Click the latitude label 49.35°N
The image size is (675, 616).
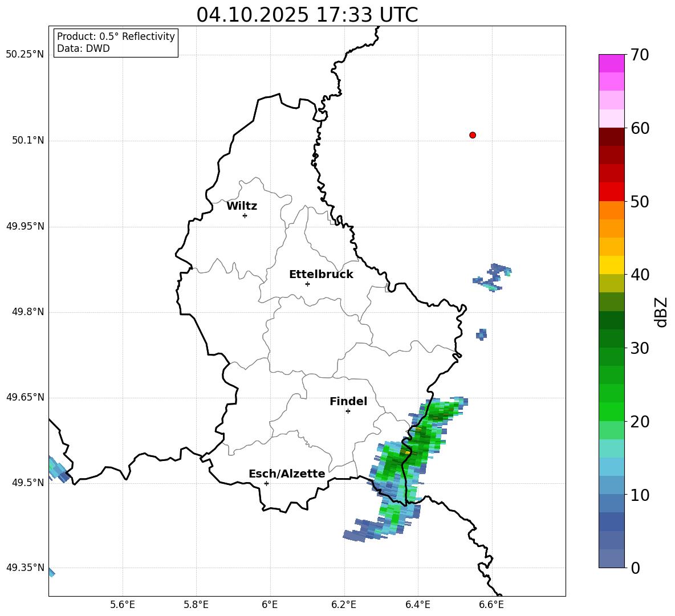coord(25,568)
